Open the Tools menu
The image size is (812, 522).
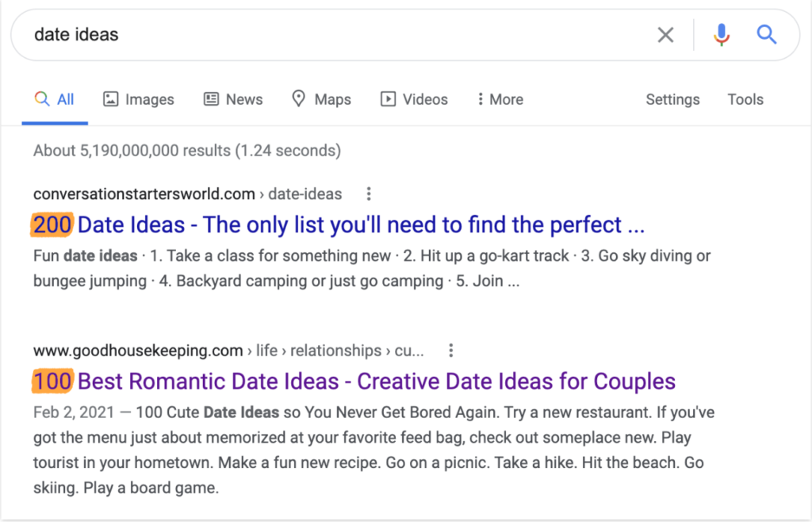coord(745,98)
